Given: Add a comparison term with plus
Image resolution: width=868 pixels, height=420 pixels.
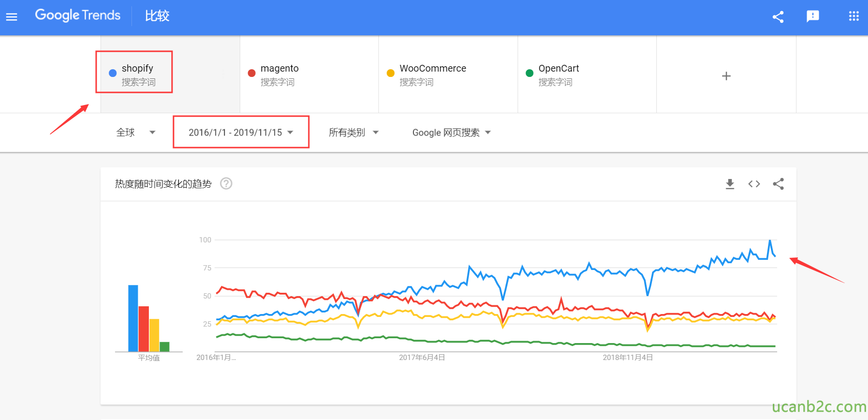Looking at the screenshot, I should [726, 76].
